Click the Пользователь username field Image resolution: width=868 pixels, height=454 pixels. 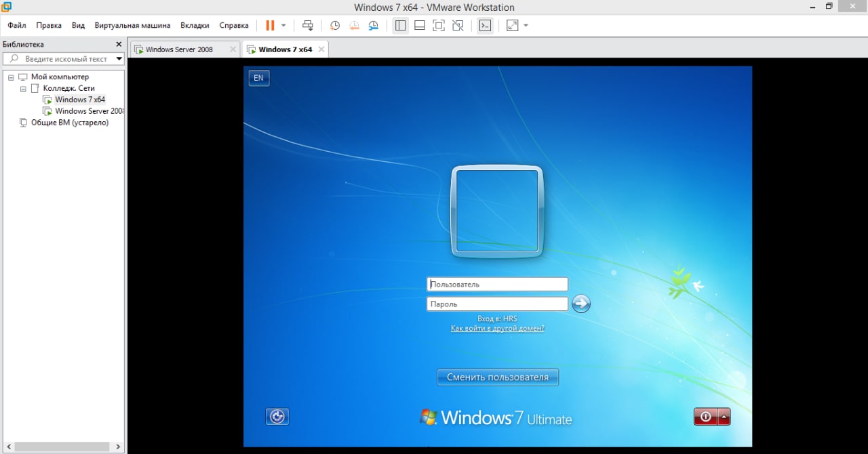point(497,284)
